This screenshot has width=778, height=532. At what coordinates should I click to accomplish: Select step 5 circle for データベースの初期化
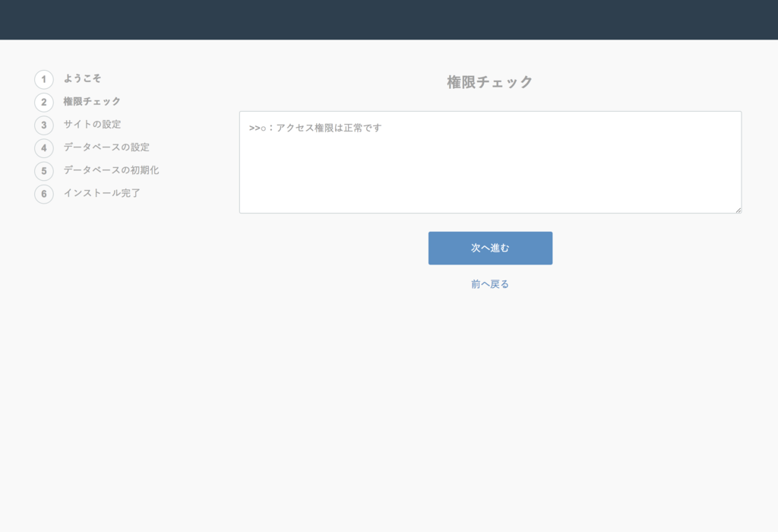[44, 171]
